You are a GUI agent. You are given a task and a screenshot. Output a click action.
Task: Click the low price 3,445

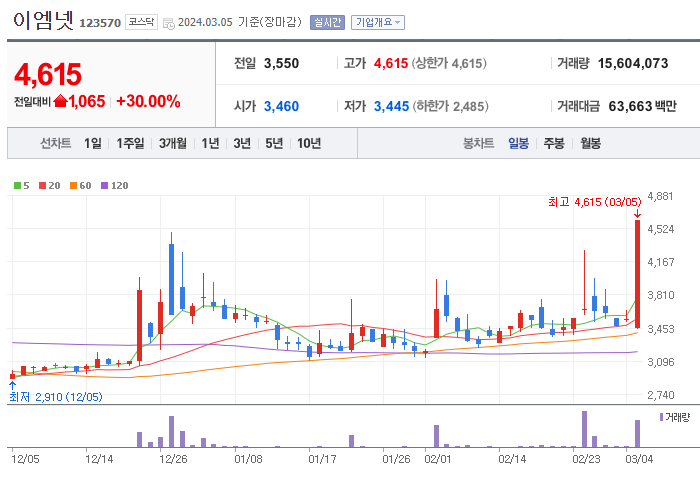[391, 106]
